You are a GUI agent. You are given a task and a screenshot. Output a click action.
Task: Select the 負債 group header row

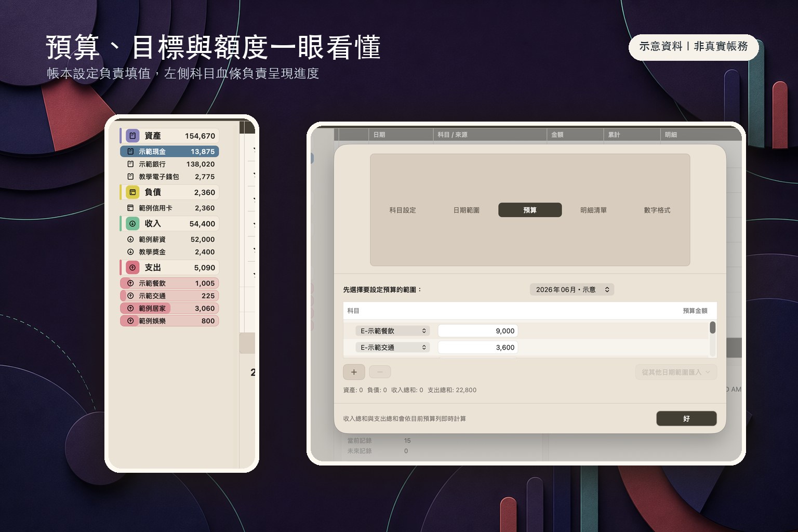(x=169, y=192)
